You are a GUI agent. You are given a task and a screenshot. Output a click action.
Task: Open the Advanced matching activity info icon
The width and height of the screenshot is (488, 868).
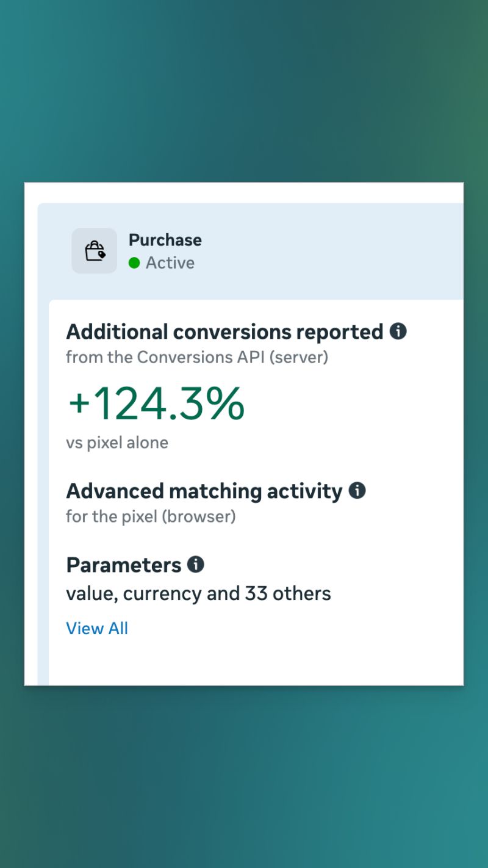[358, 491]
